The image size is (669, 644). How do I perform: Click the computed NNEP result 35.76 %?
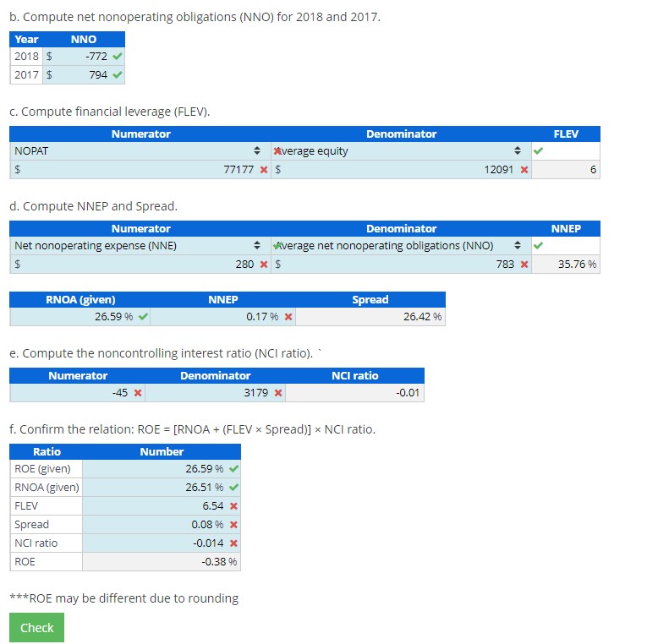pos(566,265)
